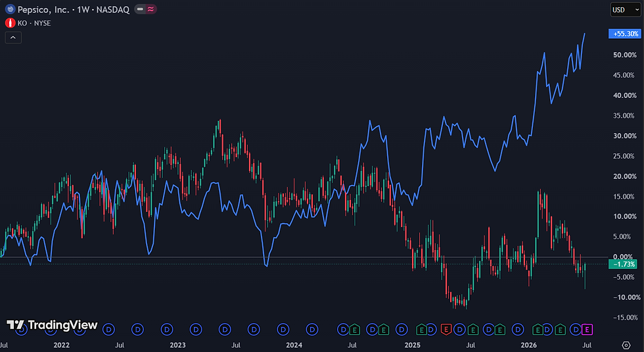Click the 35.00% scale label
Viewport: 644px width, 352px height.
click(625, 116)
